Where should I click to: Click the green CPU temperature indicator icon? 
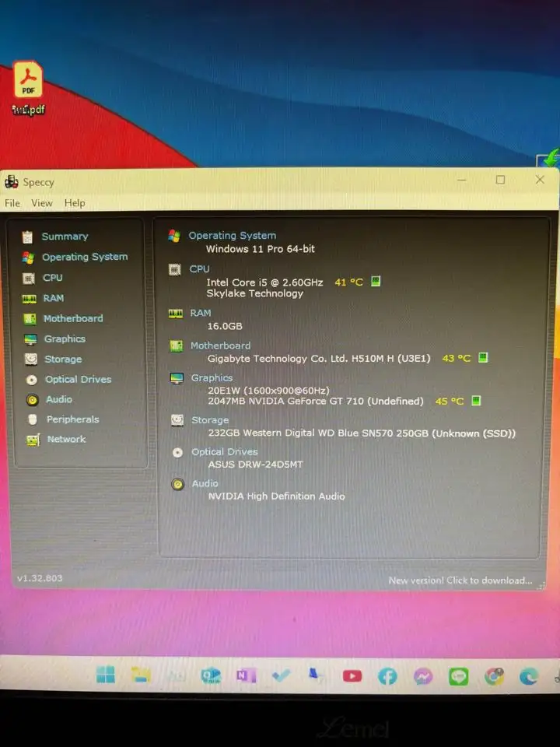coord(376,282)
